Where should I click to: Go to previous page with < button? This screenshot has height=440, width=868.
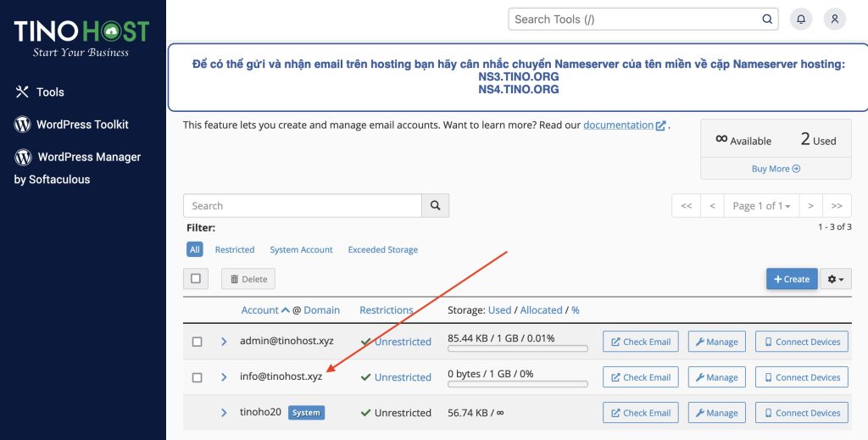click(712, 206)
